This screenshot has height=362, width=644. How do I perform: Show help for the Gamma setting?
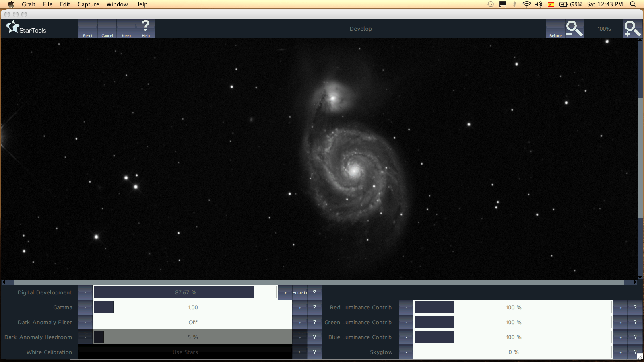314,307
